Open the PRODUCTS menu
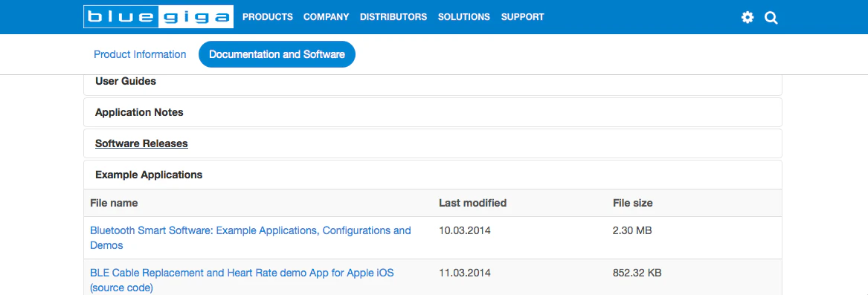Viewport: 868px width, 295px height. 267,17
